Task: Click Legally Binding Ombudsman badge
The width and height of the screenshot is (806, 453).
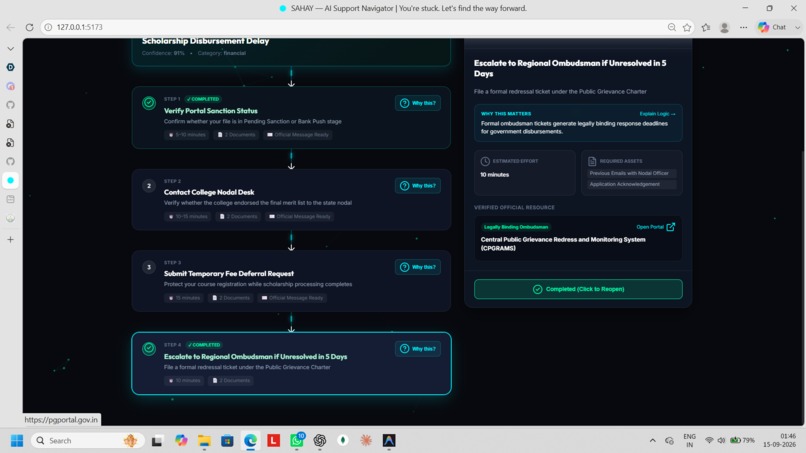Action: (516, 227)
